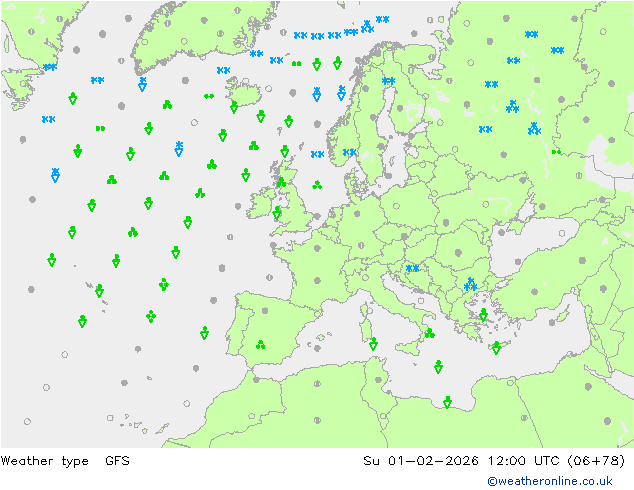Click the gray cloud dot over western Turkey
The image size is (634, 490).
[535, 291]
